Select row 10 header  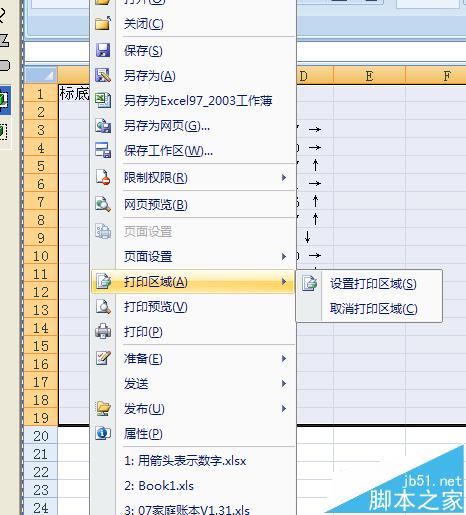click(x=41, y=256)
